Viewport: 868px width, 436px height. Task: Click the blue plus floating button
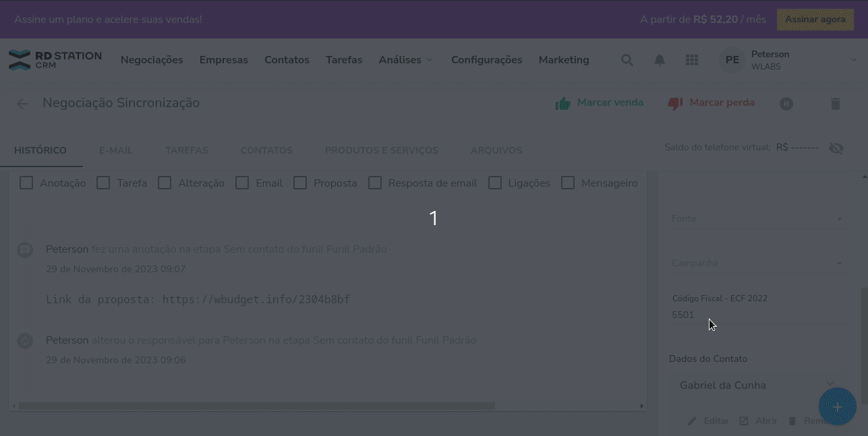[837, 407]
